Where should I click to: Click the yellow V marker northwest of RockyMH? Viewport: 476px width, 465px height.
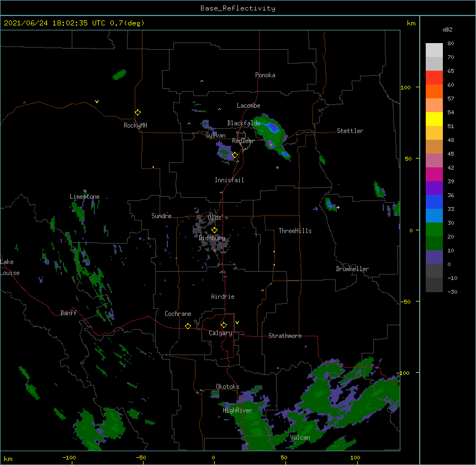tap(97, 102)
